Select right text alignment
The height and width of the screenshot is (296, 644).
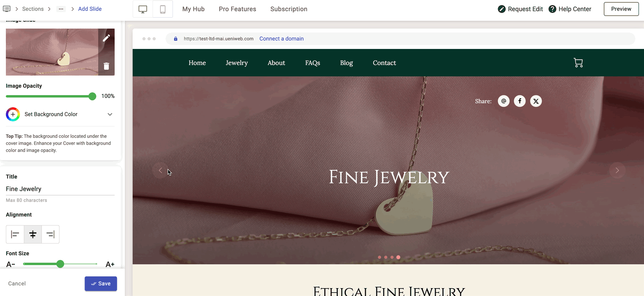click(50, 235)
